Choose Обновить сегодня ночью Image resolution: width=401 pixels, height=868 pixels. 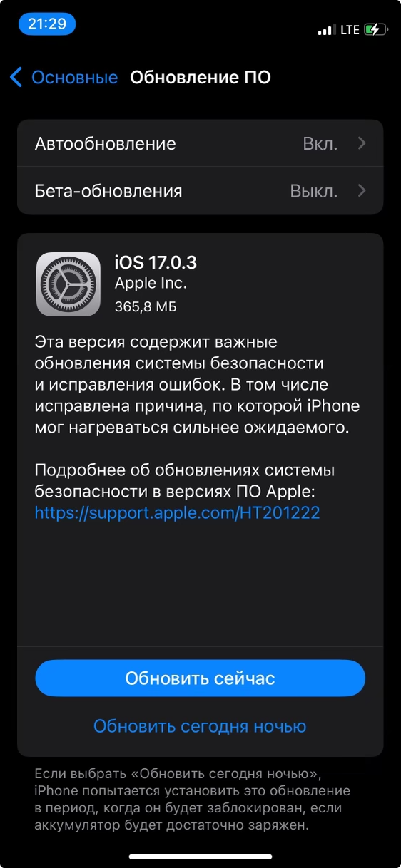pyautogui.click(x=200, y=726)
